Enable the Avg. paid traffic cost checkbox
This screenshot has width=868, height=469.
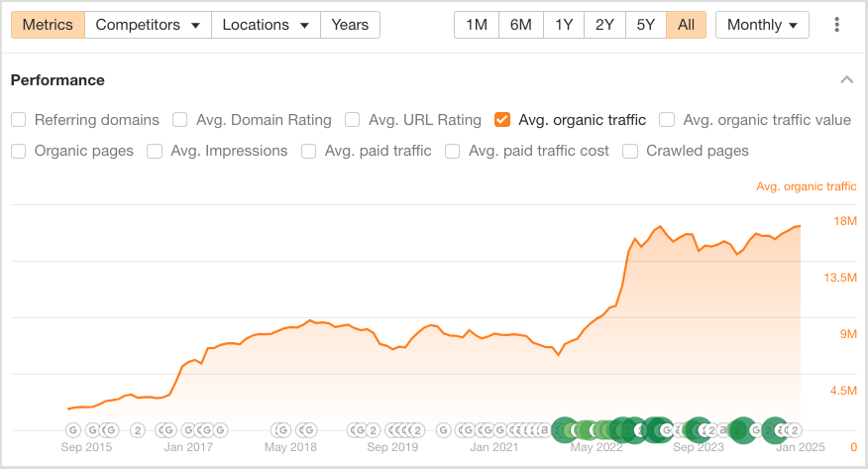452,151
